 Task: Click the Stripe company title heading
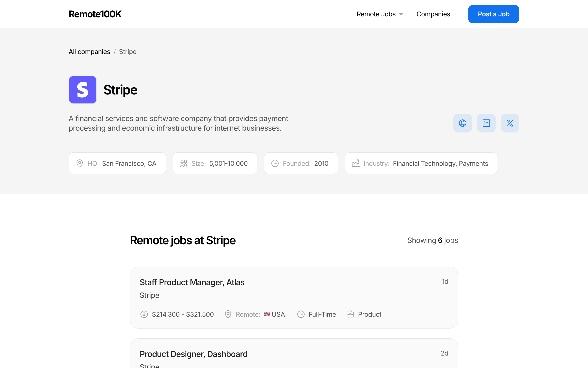tap(120, 90)
